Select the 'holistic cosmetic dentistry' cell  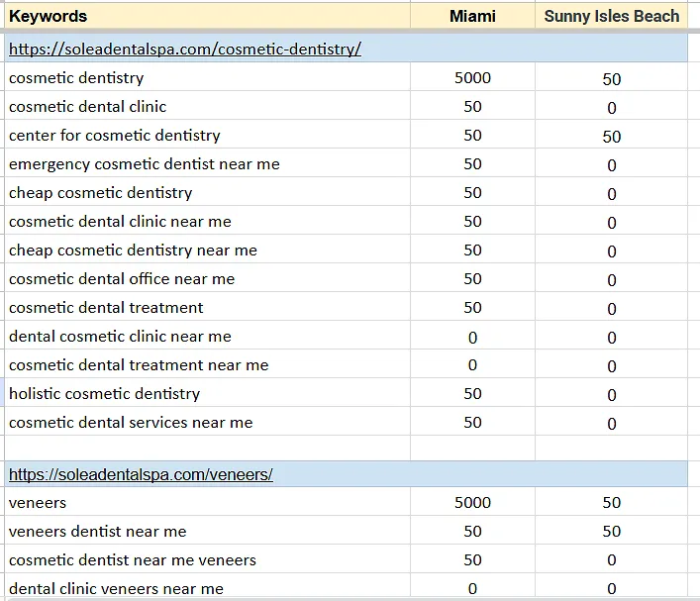207,393
